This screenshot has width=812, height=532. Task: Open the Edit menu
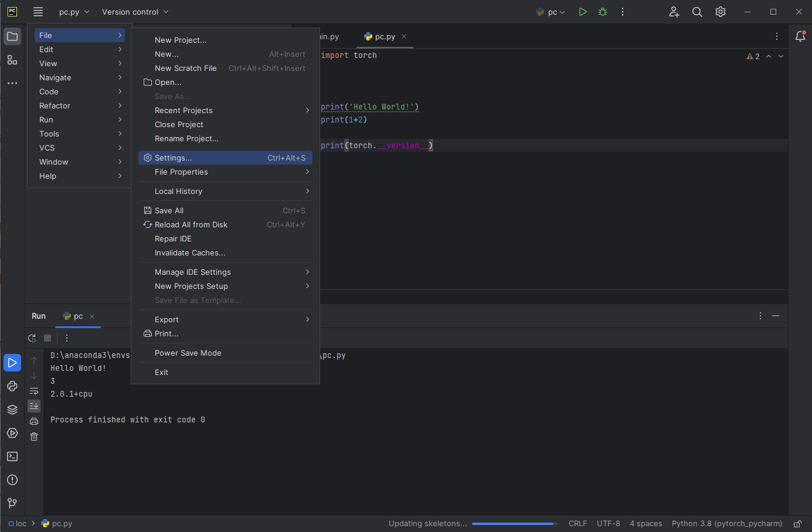click(x=80, y=49)
